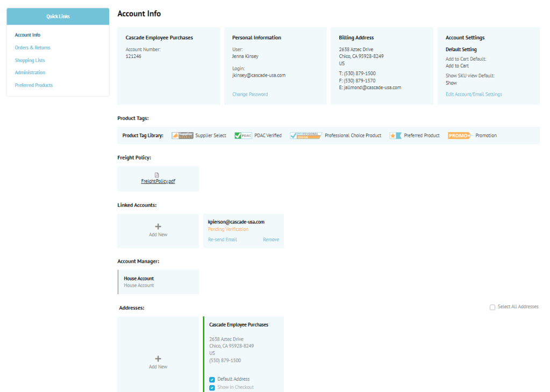Select Preferred Products in sidebar
Image resolution: width=550 pixels, height=392 pixels.
click(x=34, y=85)
